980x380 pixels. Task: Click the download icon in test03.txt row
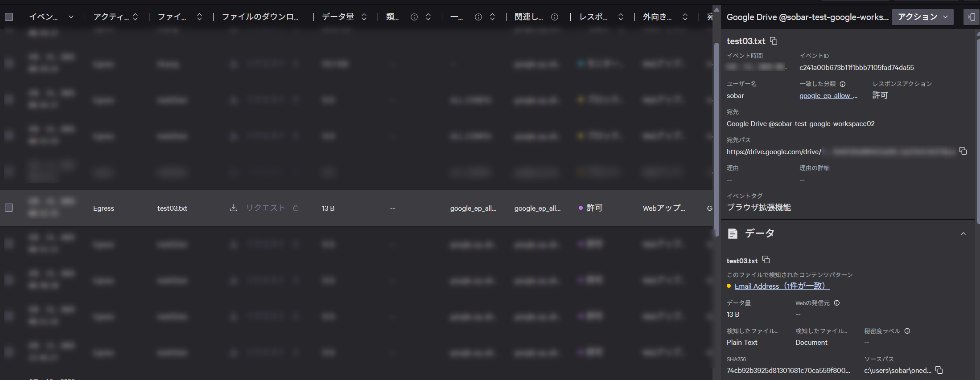click(x=233, y=208)
